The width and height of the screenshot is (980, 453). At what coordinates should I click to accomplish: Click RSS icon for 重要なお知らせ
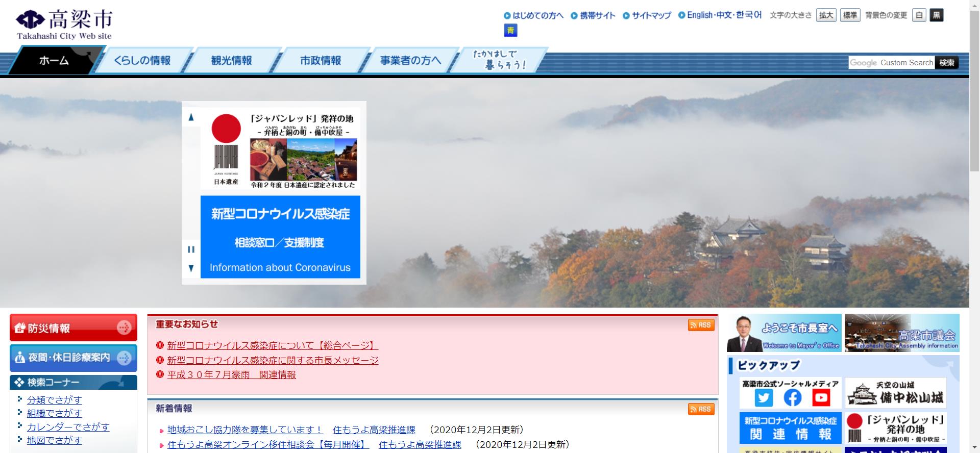[x=701, y=325]
